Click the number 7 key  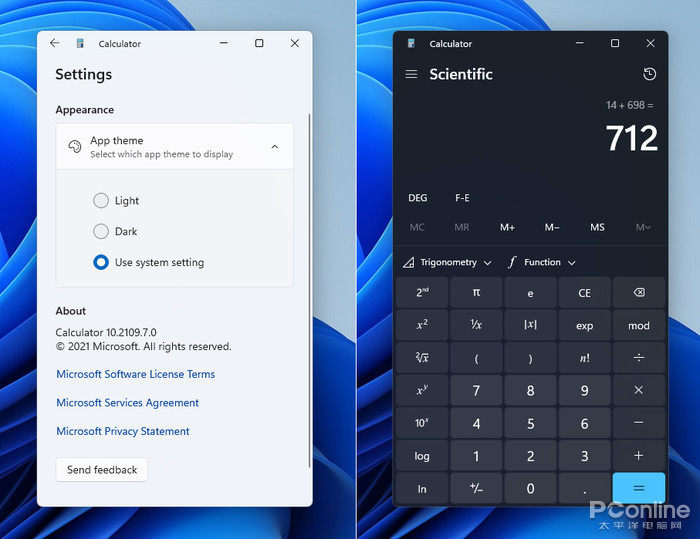tap(476, 390)
